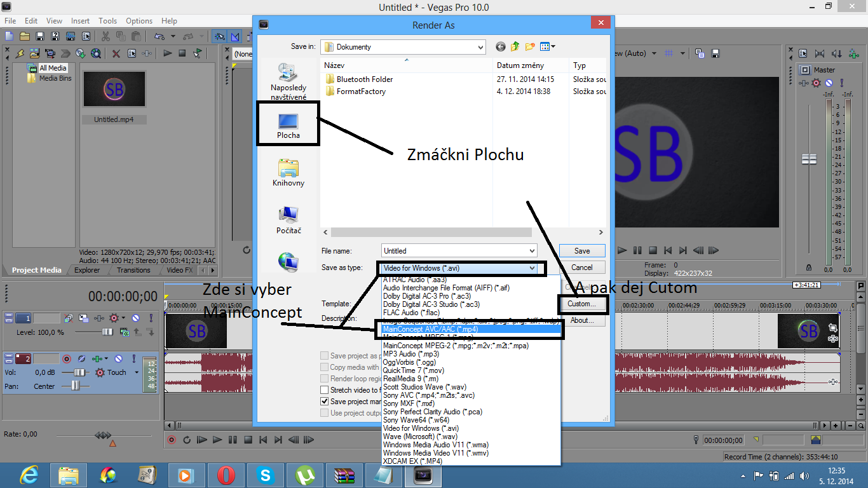
Task: Open the track 1 automation settings dropdown arrow
Action: tap(123, 318)
